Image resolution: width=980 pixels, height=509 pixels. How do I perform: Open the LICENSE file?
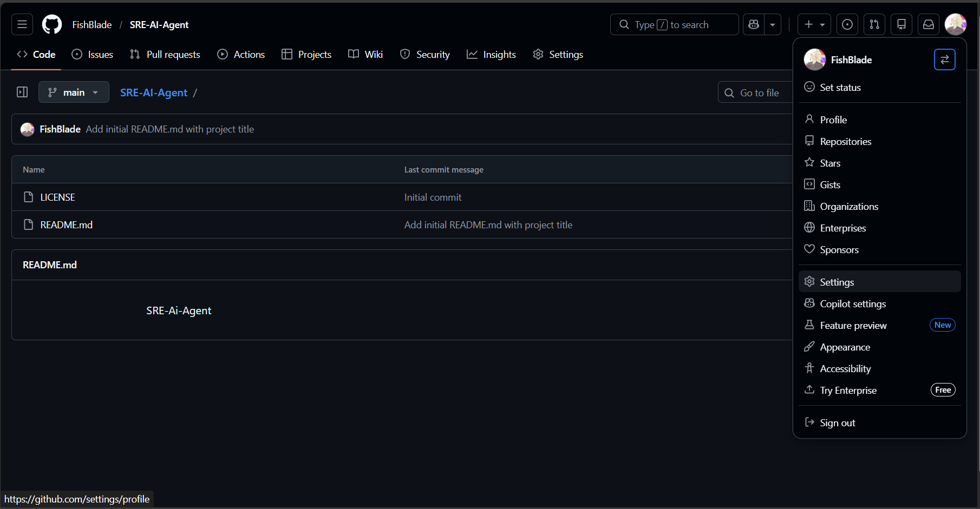tap(57, 197)
